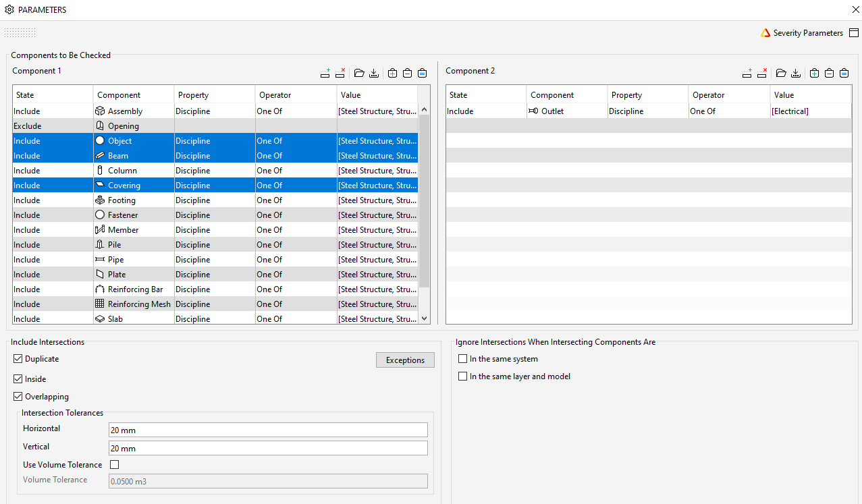
Task: Click scrollbar up arrow in Component 1 table
Action: (x=424, y=109)
